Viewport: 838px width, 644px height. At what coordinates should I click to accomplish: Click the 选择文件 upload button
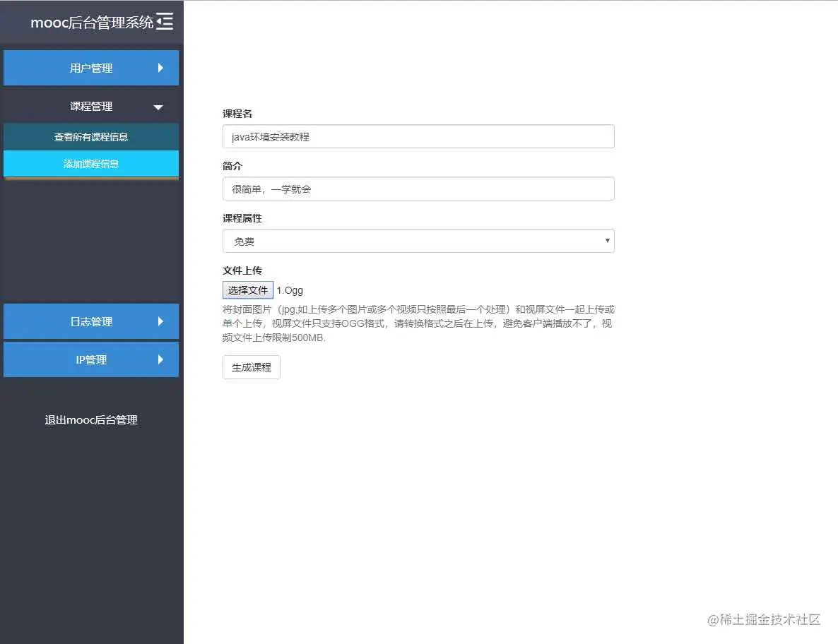pyautogui.click(x=247, y=290)
